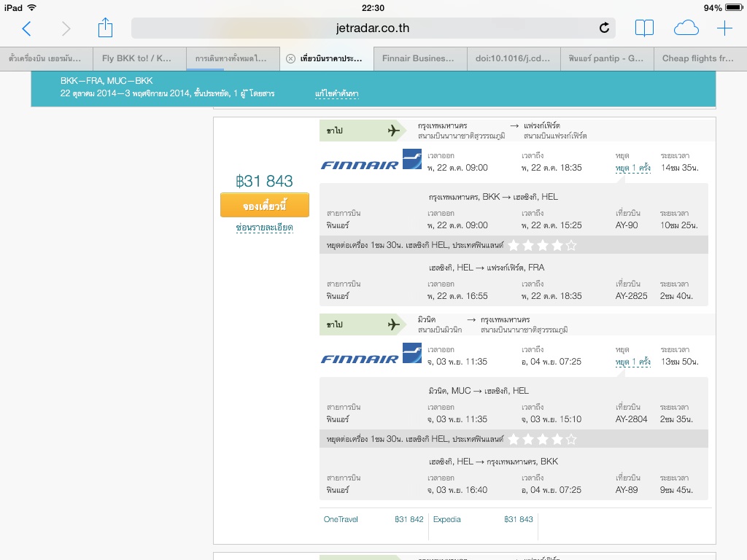The width and height of the screenshot is (747, 560).
Task: Open the bookmarks book icon
Action: pyautogui.click(x=644, y=28)
